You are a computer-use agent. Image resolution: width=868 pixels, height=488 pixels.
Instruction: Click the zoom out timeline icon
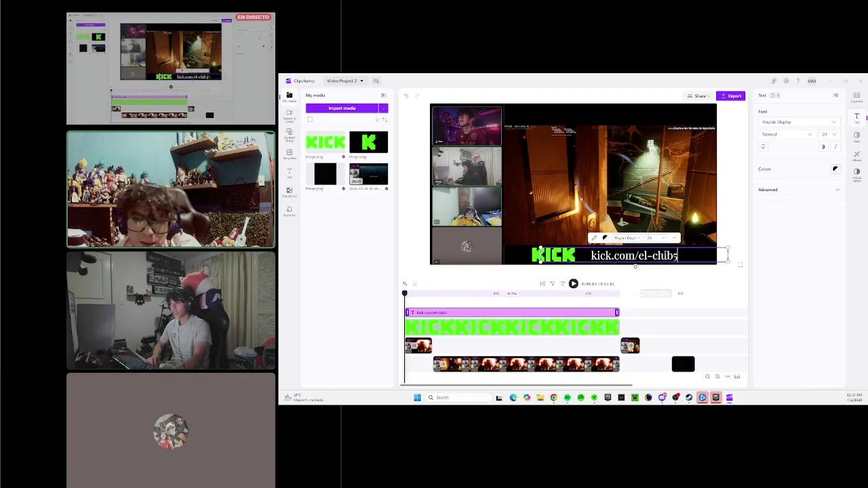click(707, 377)
